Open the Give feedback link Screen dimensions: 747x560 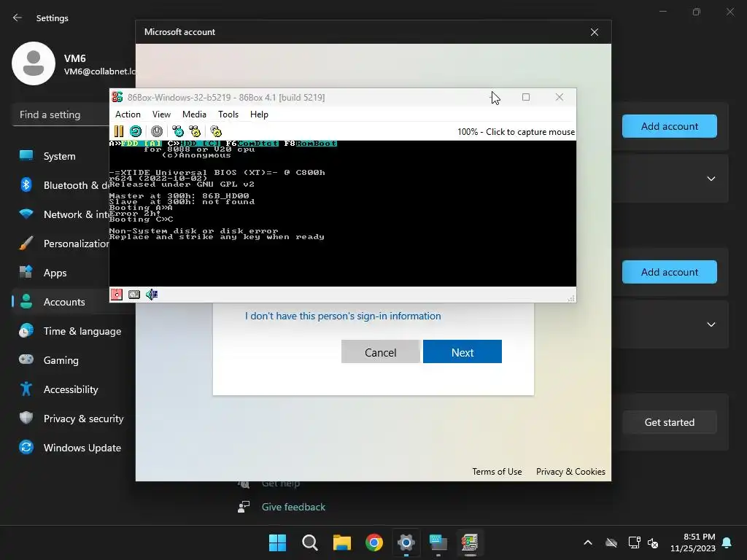(293, 507)
